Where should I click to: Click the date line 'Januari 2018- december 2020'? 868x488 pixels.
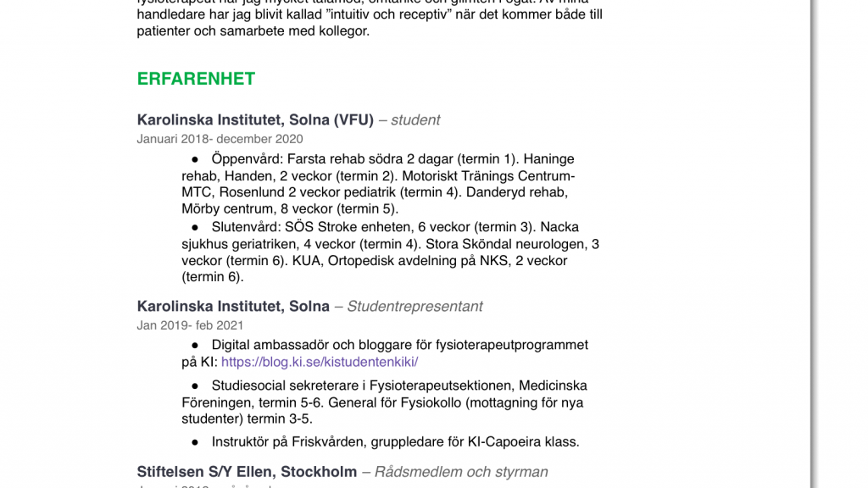pos(220,139)
